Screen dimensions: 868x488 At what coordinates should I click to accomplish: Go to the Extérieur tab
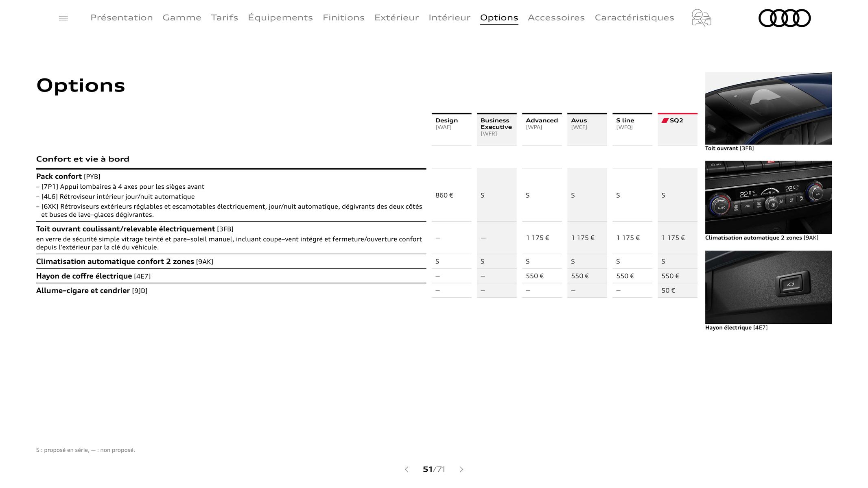(396, 17)
